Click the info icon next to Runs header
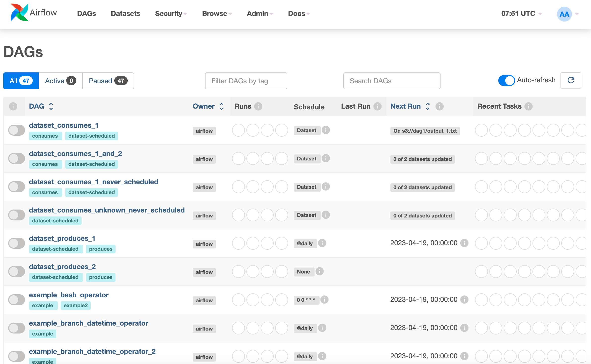591x364 pixels. tap(258, 106)
